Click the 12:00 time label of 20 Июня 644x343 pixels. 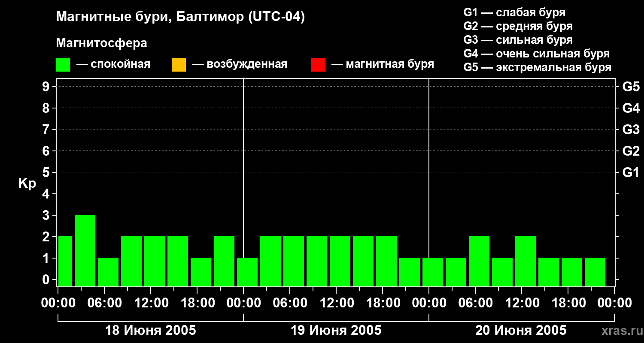(522, 303)
